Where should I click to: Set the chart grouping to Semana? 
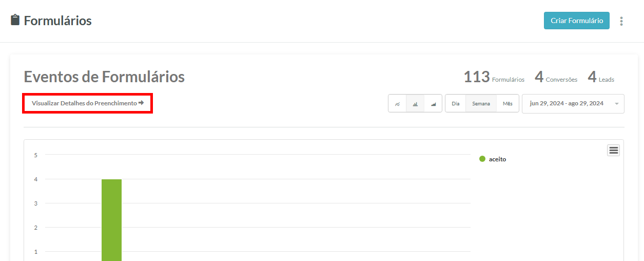point(481,103)
